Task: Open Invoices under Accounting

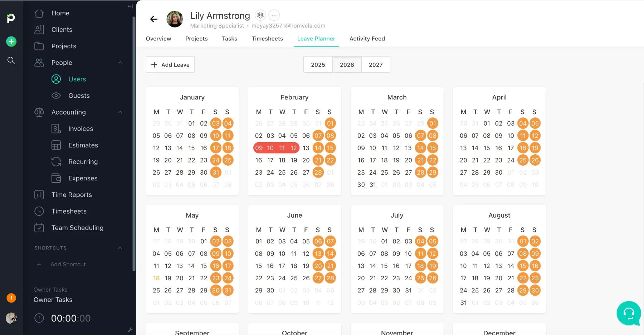Action: [x=80, y=128]
